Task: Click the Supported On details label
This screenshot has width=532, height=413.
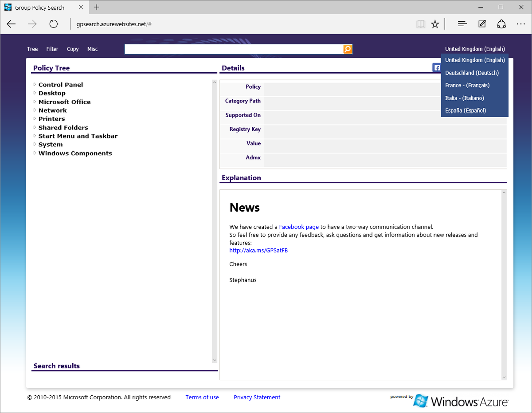Action: pyautogui.click(x=243, y=115)
